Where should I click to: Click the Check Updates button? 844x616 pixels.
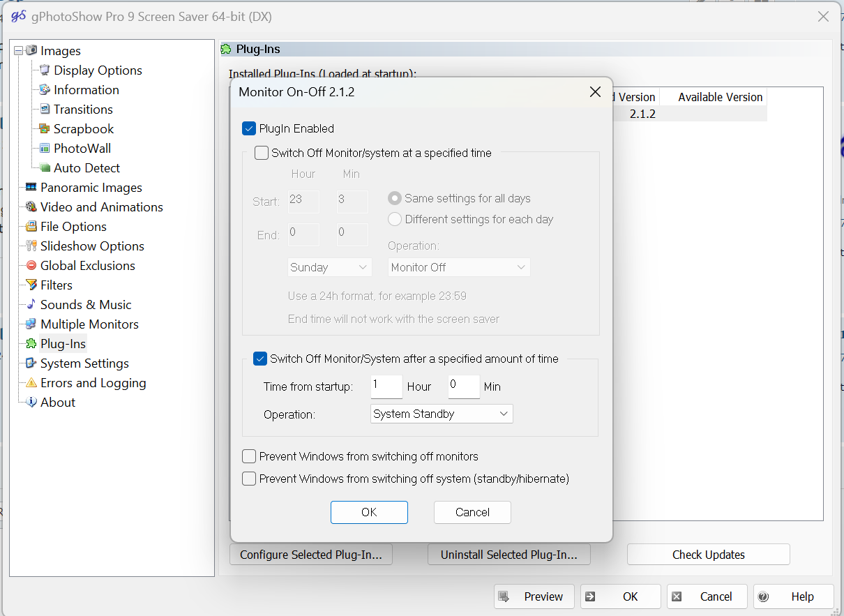point(709,555)
